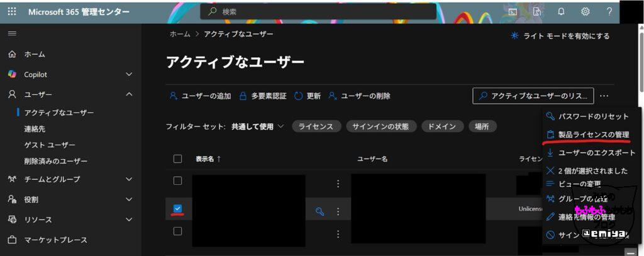Click the notifications bell icon
The image size is (644, 256).
click(561, 12)
